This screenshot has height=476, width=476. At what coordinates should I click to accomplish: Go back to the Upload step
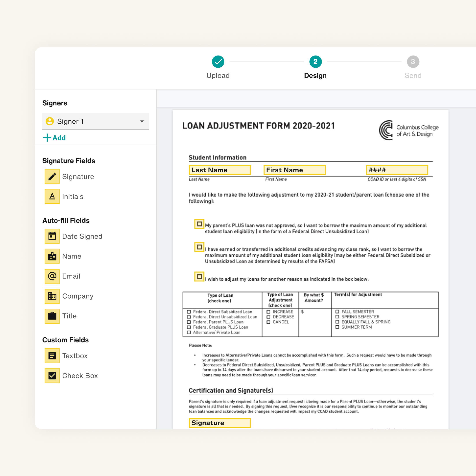[218, 62]
